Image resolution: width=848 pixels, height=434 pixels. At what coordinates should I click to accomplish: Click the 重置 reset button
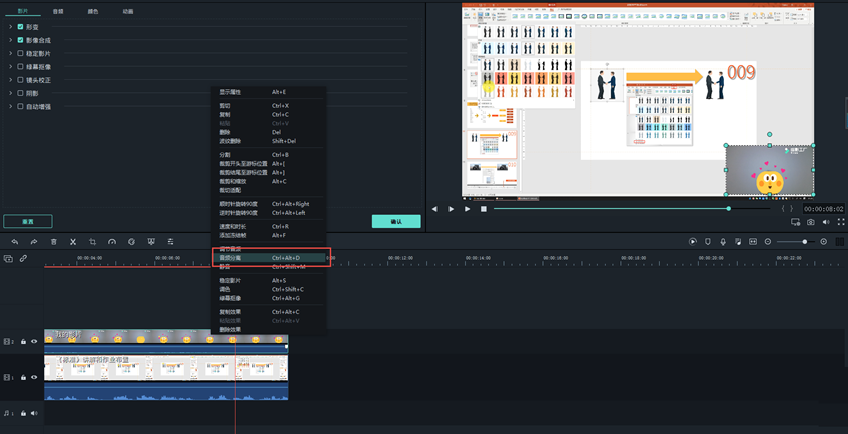tap(27, 221)
